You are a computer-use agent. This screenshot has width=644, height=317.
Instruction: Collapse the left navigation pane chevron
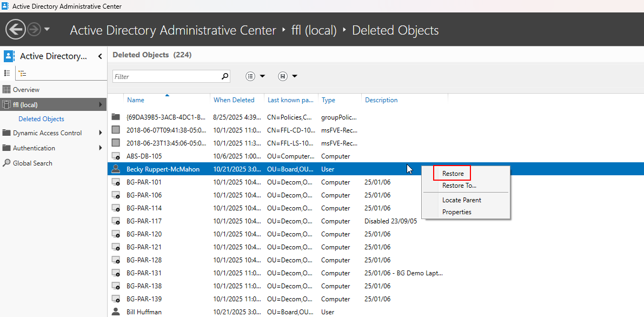(100, 57)
